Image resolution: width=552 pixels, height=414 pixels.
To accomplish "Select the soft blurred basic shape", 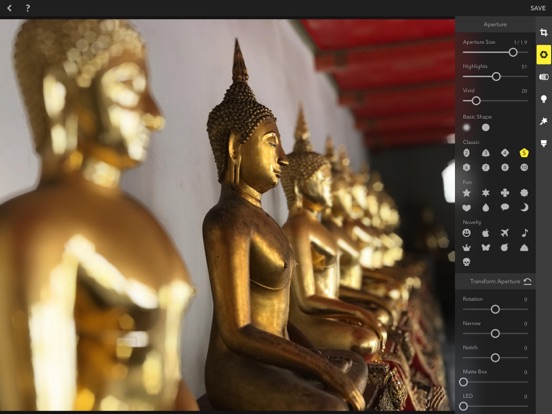I will click(466, 127).
